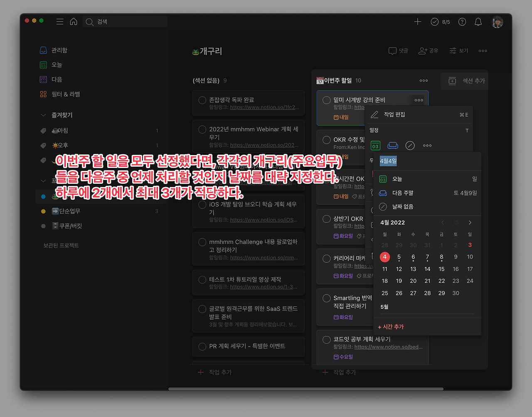
Task: Click the today calendar icon under 일정
Action: point(375,146)
